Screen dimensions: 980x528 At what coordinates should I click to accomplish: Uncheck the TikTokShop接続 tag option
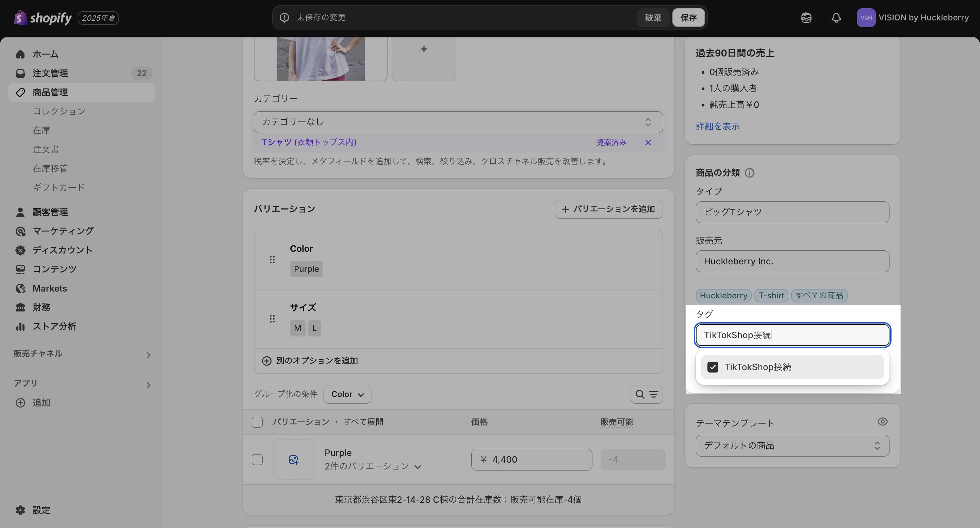coord(713,367)
